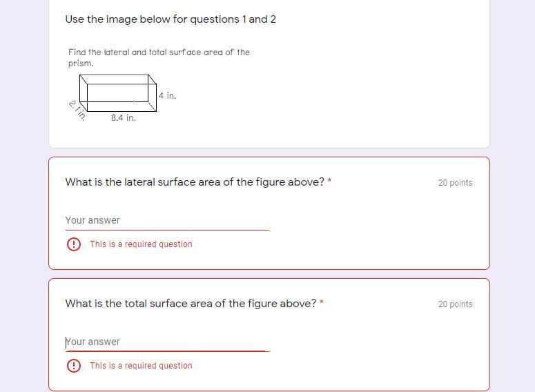The image size is (535, 392).
Task: Click the '8.4 in.' length label on the diagram
Action: [x=123, y=118]
